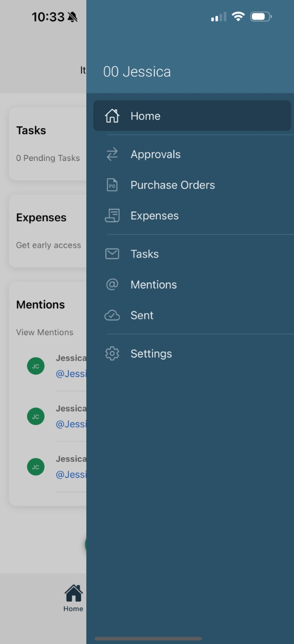Image resolution: width=294 pixels, height=644 pixels.
Task: Choose Settings in the side menu
Action: tap(192, 353)
